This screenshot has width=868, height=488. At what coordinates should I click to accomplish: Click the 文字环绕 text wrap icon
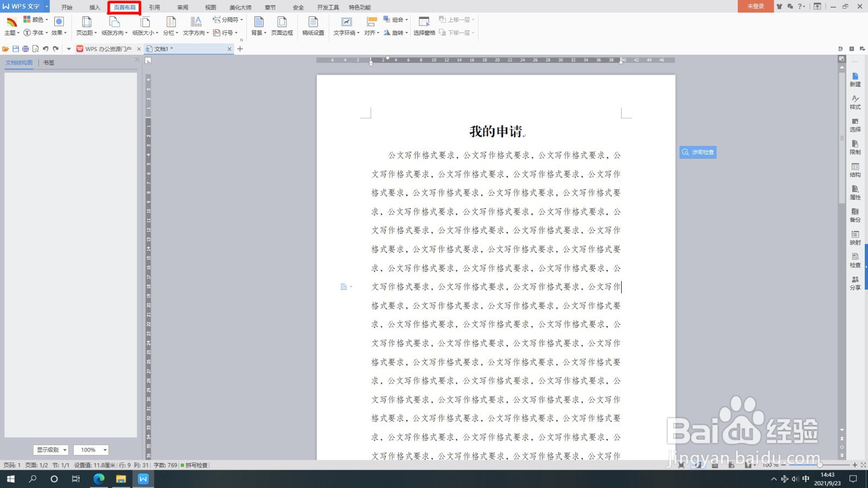346,22
